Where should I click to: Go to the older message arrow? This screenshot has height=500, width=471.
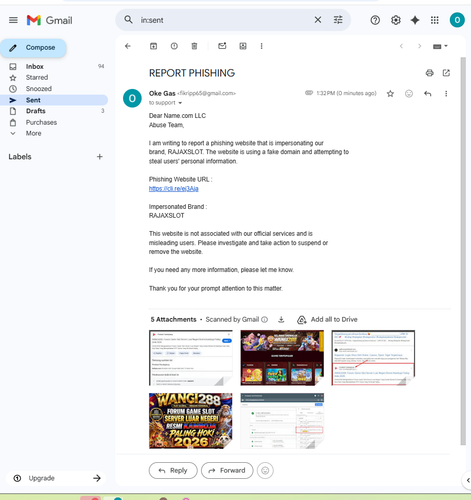pyautogui.click(x=419, y=46)
